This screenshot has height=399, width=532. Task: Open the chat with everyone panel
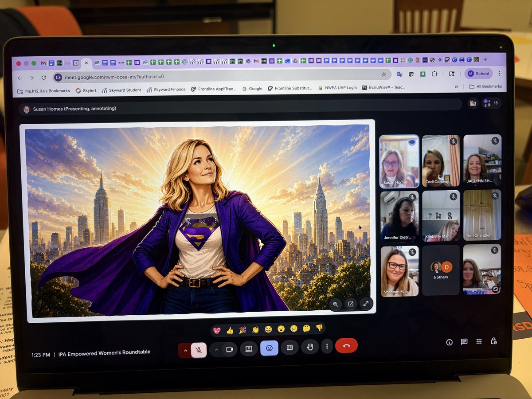[x=464, y=342]
